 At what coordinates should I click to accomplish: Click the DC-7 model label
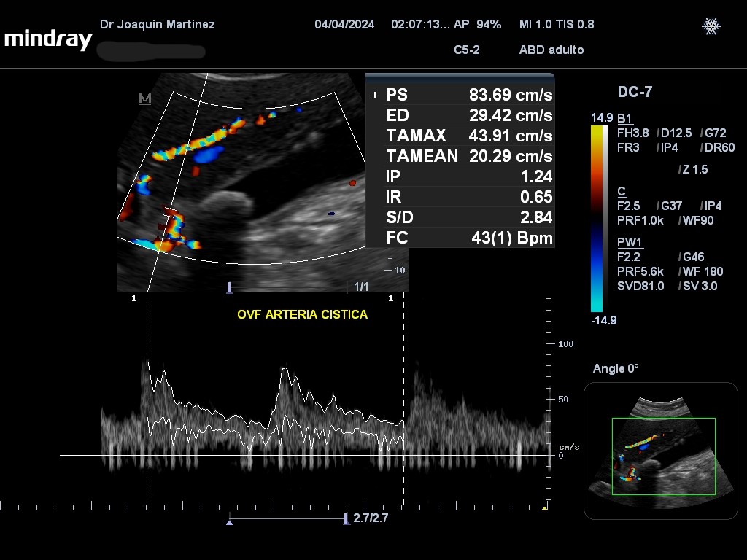pos(635,92)
